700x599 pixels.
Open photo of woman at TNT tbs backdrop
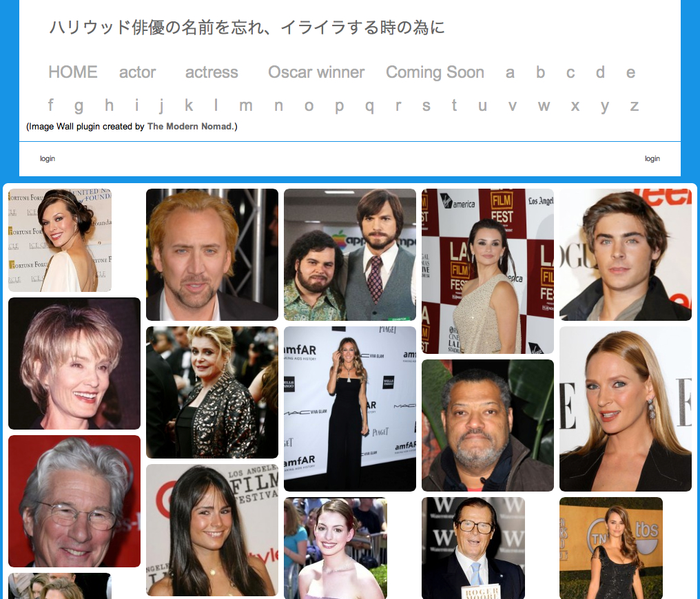tap(611, 548)
